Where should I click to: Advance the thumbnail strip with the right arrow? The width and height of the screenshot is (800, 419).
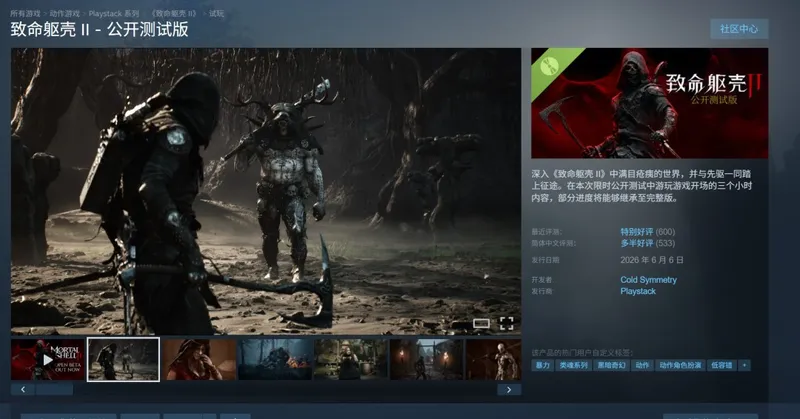pos(509,389)
